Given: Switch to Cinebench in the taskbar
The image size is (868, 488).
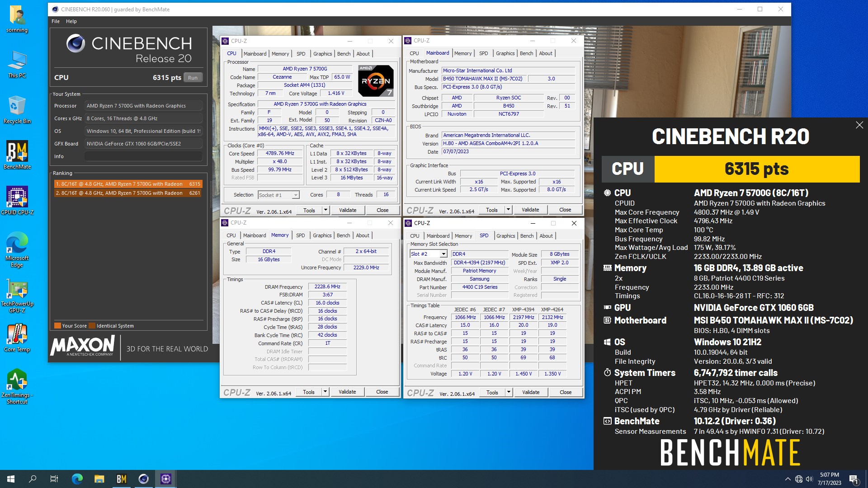Looking at the screenshot, I should pos(144,479).
